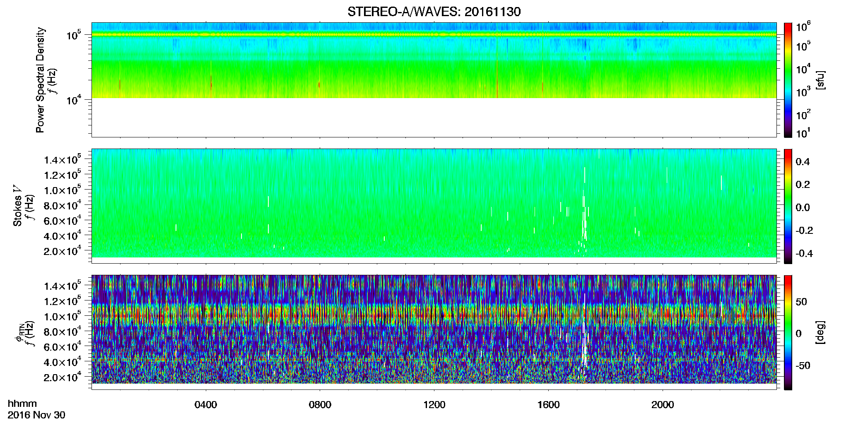The width and height of the screenshot is (868, 447).
Task: Click the 1600 time axis label
Action: pos(549,405)
